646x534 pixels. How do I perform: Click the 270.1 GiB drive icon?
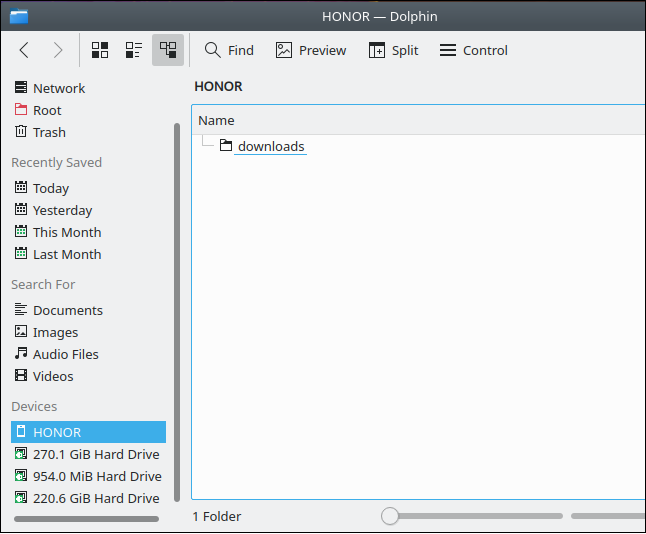pyautogui.click(x=21, y=453)
